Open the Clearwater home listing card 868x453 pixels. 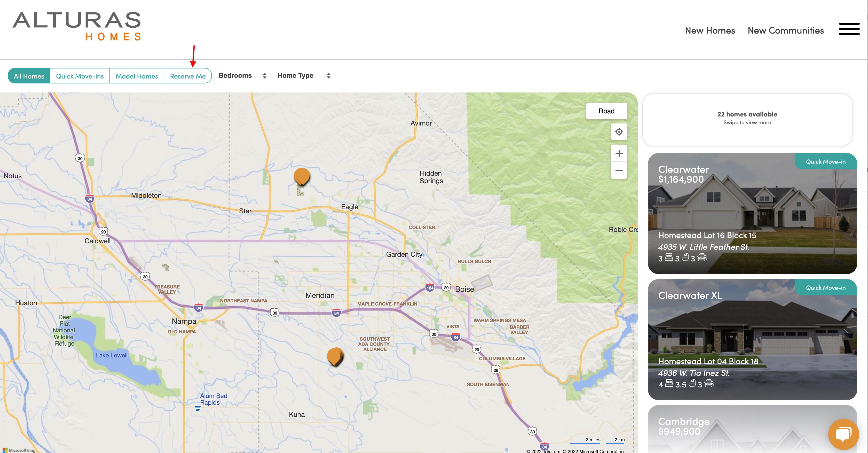[752, 213]
